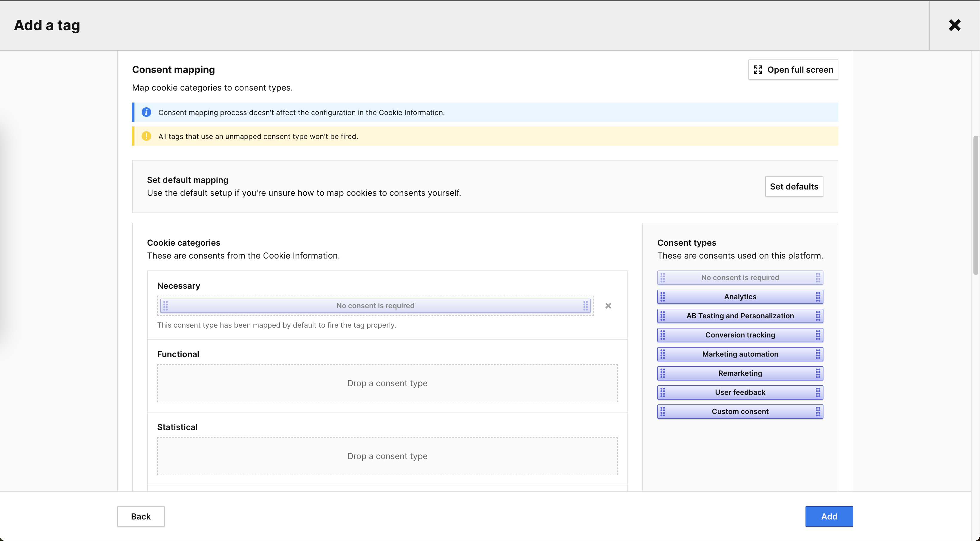Screen dimensions: 980x541
Task: Click the Statistical drop a consent type area
Action: click(387, 456)
